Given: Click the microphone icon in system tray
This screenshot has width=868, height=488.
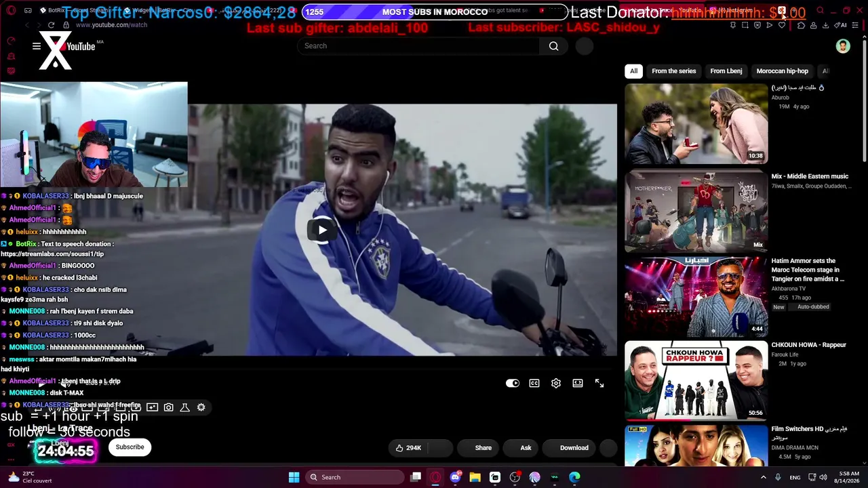Looking at the screenshot, I should pos(778,477).
